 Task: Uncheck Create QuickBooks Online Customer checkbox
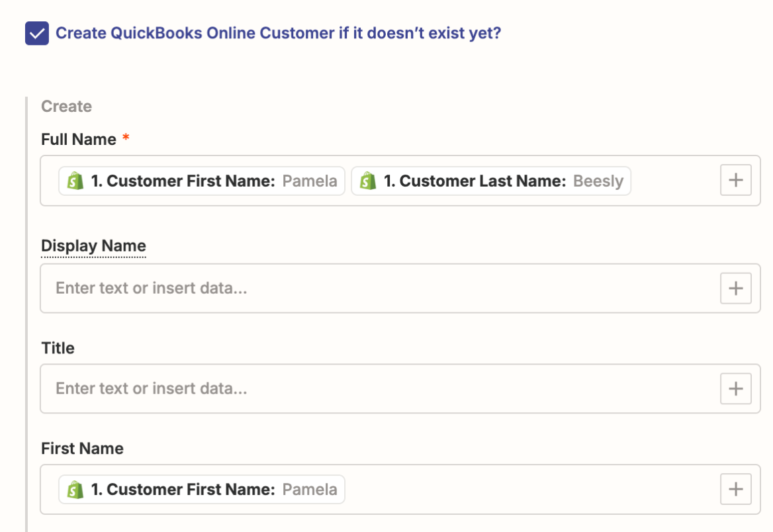[x=37, y=33]
